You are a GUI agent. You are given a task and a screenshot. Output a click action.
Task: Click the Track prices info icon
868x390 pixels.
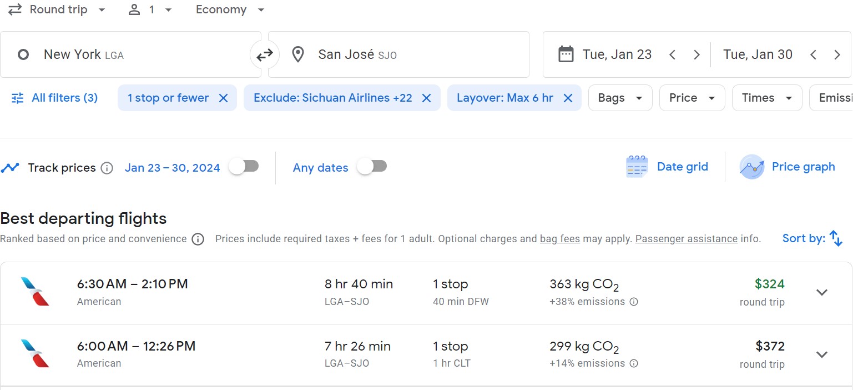tap(107, 168)
